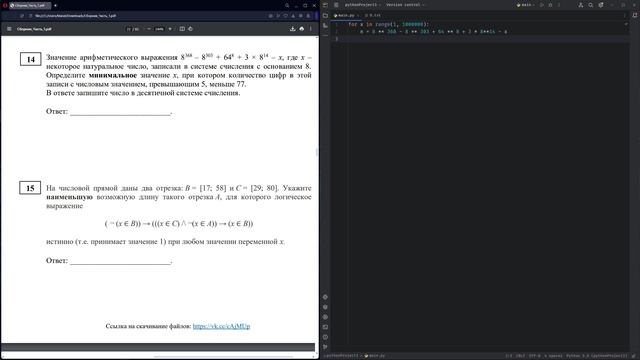
Task: Open Search Everywhere in PyCharm
Action: [591, 5]
